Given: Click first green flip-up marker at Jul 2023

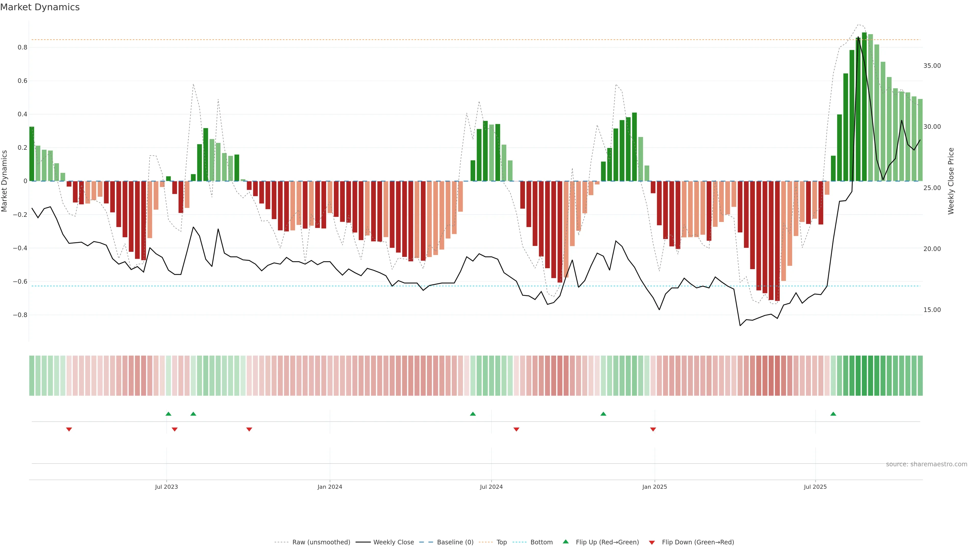Looking at the screenshot, I should coord(168,414).
